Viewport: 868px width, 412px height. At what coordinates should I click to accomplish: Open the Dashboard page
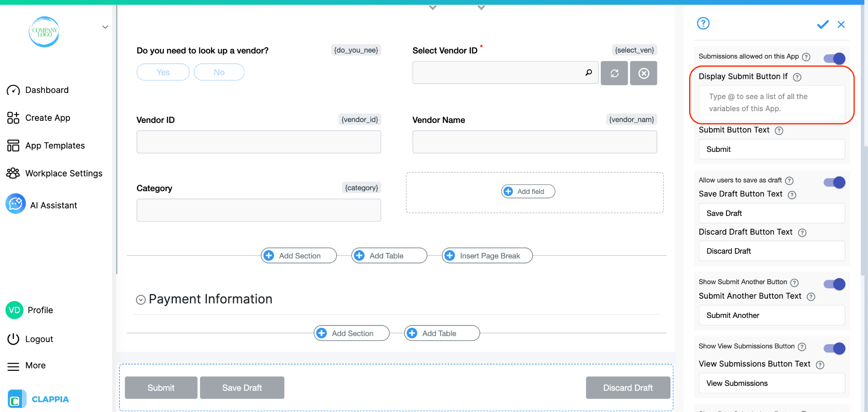tap(38, 90)
